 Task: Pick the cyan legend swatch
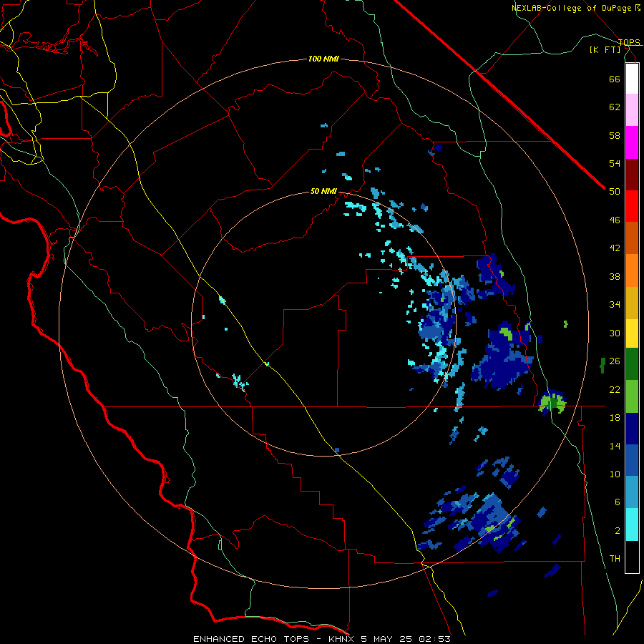click(632, 525)
